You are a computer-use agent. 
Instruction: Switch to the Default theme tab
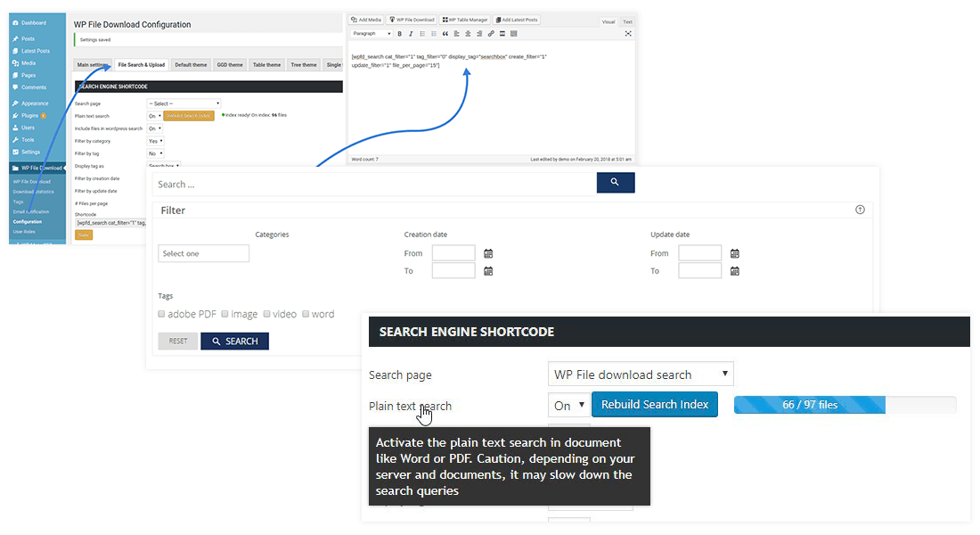(191, 65)
